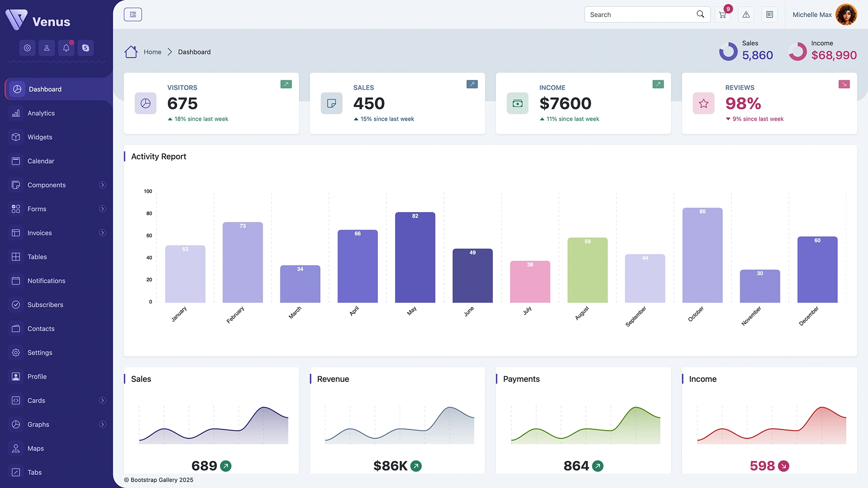Open the Analytics sidebar icon

tap(15, 113)
